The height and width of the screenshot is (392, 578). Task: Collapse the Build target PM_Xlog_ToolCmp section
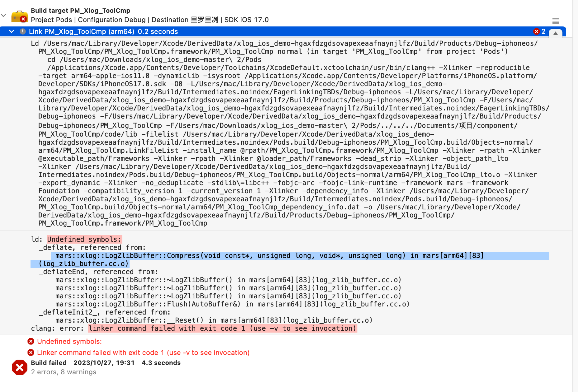click(3, 15)
